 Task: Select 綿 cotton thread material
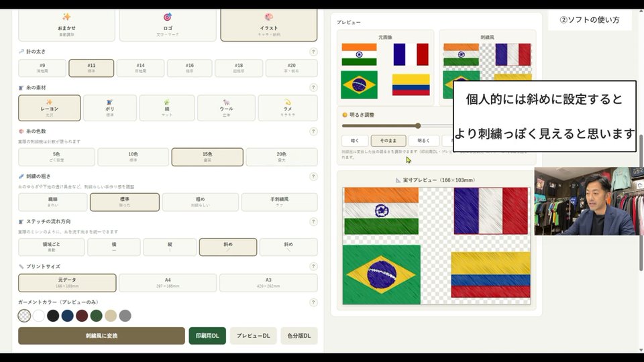[167, 108]
